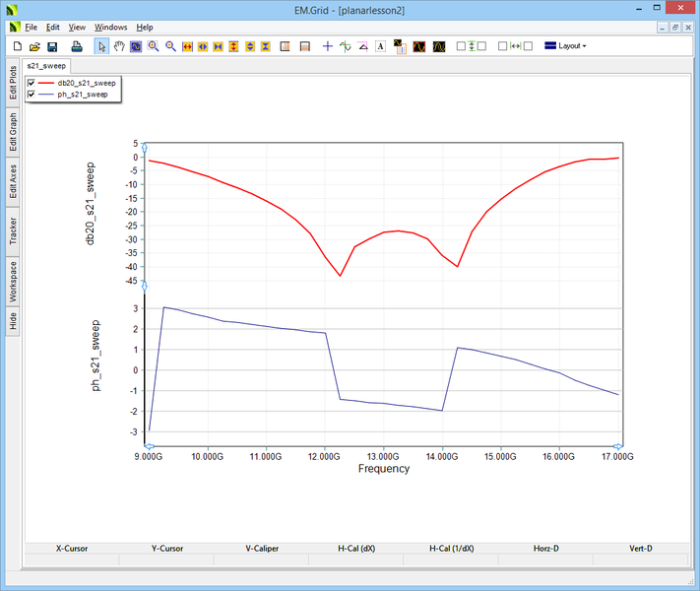
Task: Click the crosshair cursor tool icon
Action: pyautogui.click(x=328, y=46)
